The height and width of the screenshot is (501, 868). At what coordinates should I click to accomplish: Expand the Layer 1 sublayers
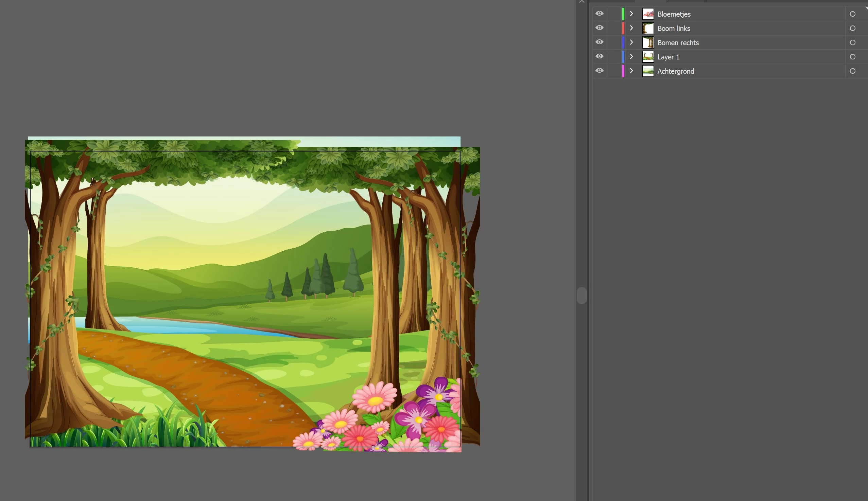click(631, 56)
